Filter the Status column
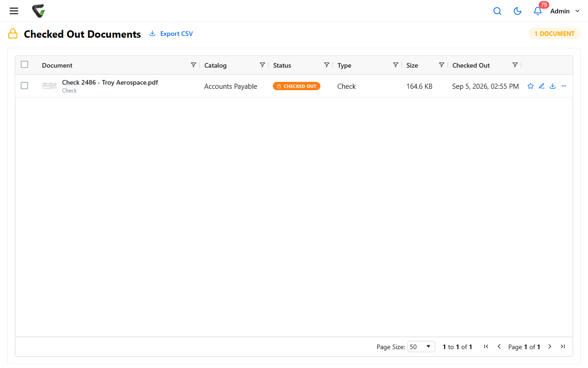This screenshot has height=368, width=588. (327, 65)
